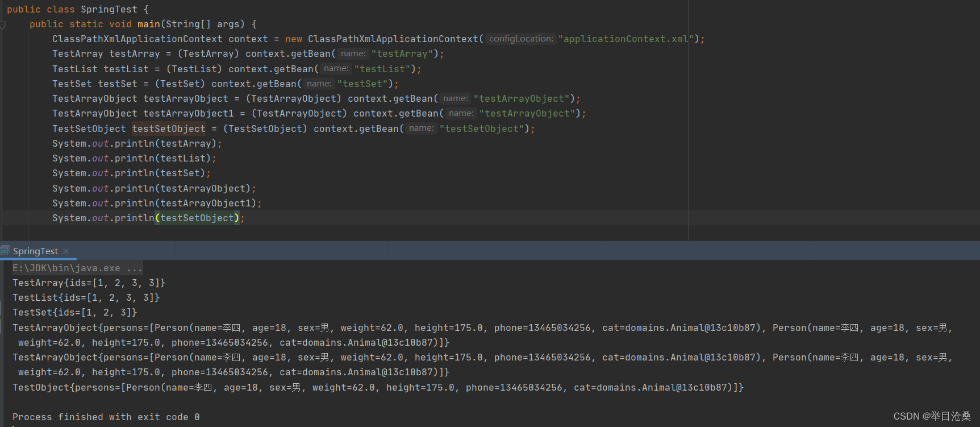Click the println(testSet) statement
This screenshot has height=427, width=980.
click(131, 173)
